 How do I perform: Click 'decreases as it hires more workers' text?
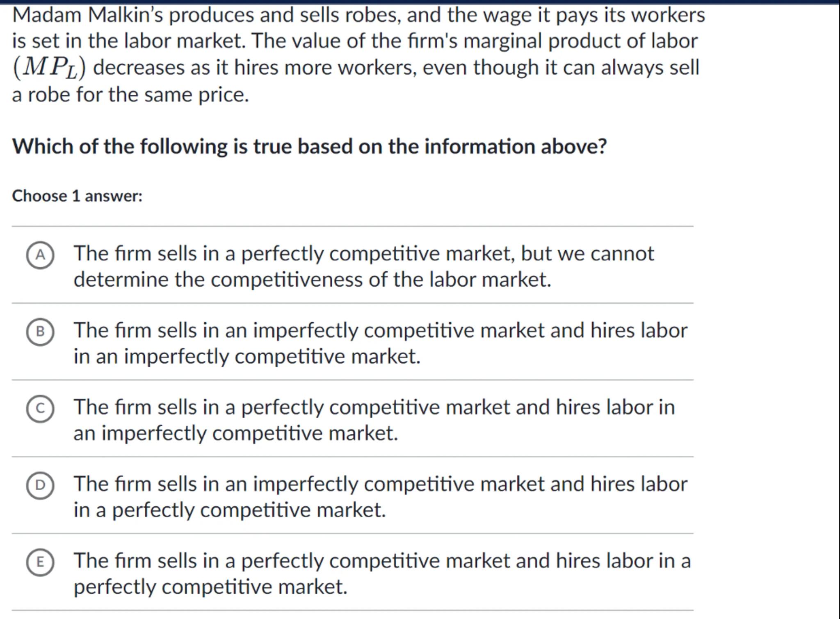[x=254, y=68]
